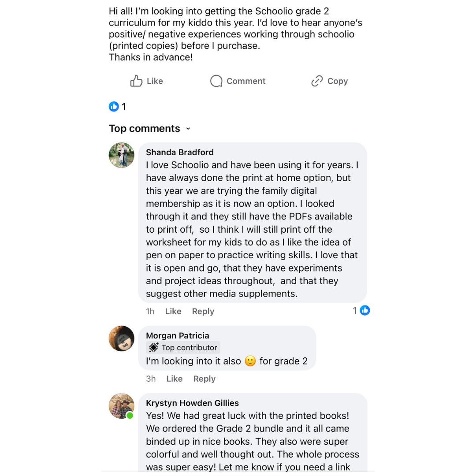Like Morgan Patricia's comment
This screenshot has height=476, width=476.
(175, 379)
